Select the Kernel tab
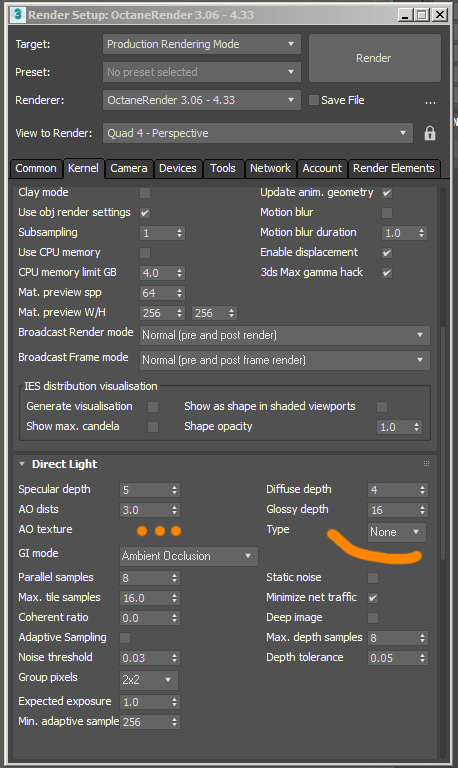This screenshot has width=458, height=768. (x=83, y=168)
